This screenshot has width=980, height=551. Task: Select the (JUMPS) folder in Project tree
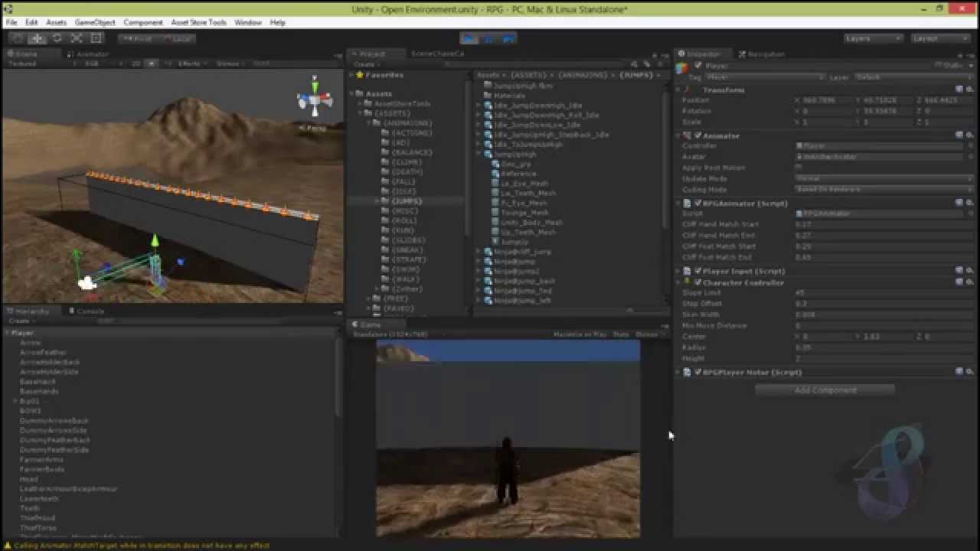406,201
